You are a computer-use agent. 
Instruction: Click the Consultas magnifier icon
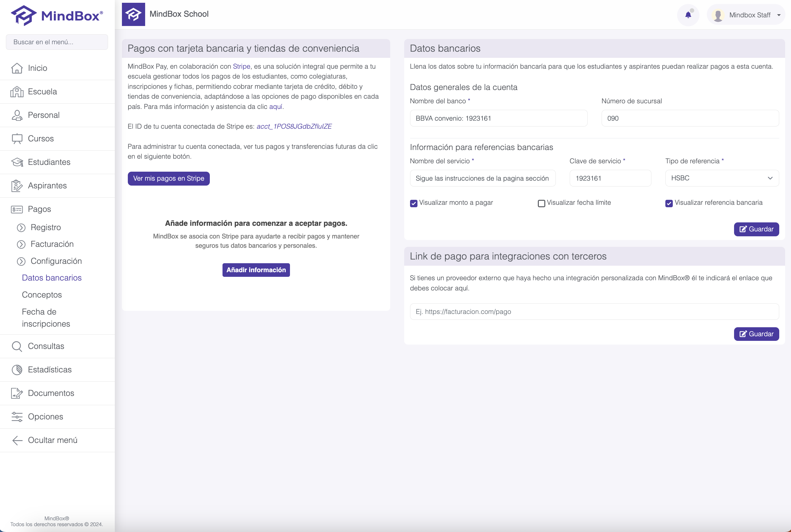[17, 346]
